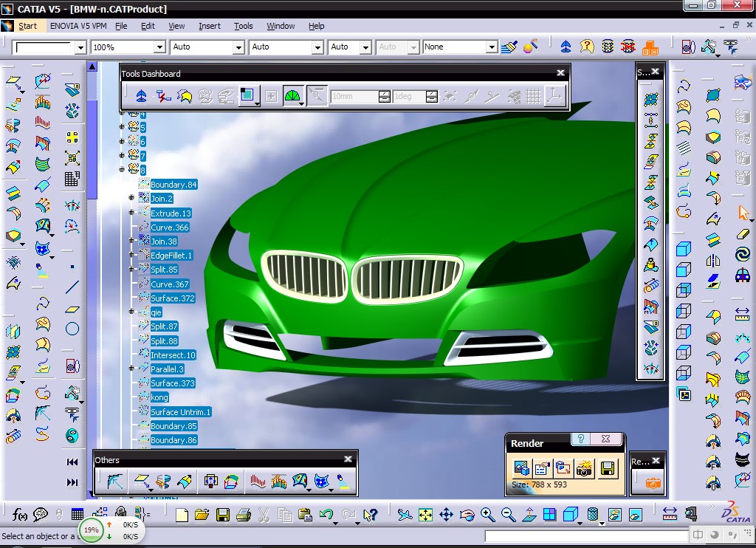
Task: Pick the Painter brush in the top toolbar
Action: pos(509,47)
